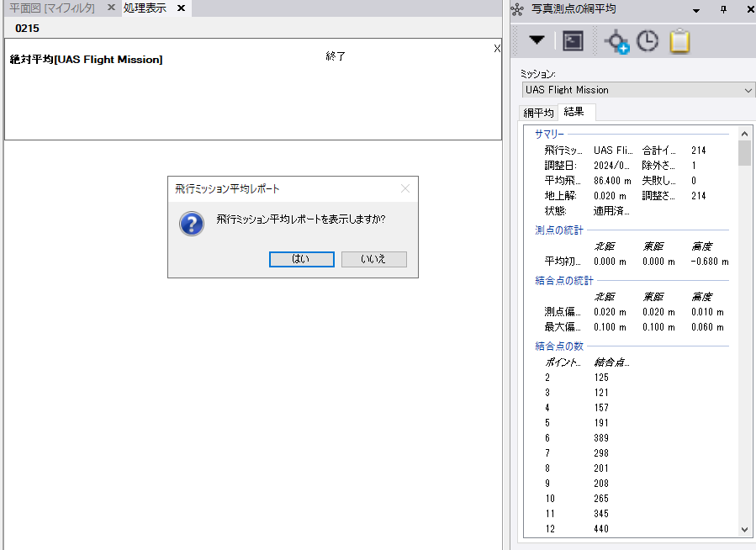Click the clipboard report icon
This screenshot has height=550, width=756.
click(679, 41)
